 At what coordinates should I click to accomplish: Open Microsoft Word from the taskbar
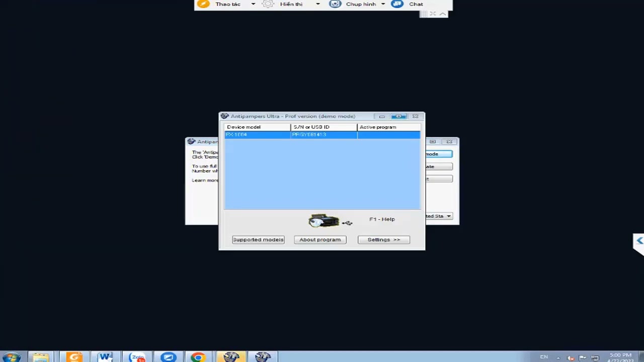(105, 357)
